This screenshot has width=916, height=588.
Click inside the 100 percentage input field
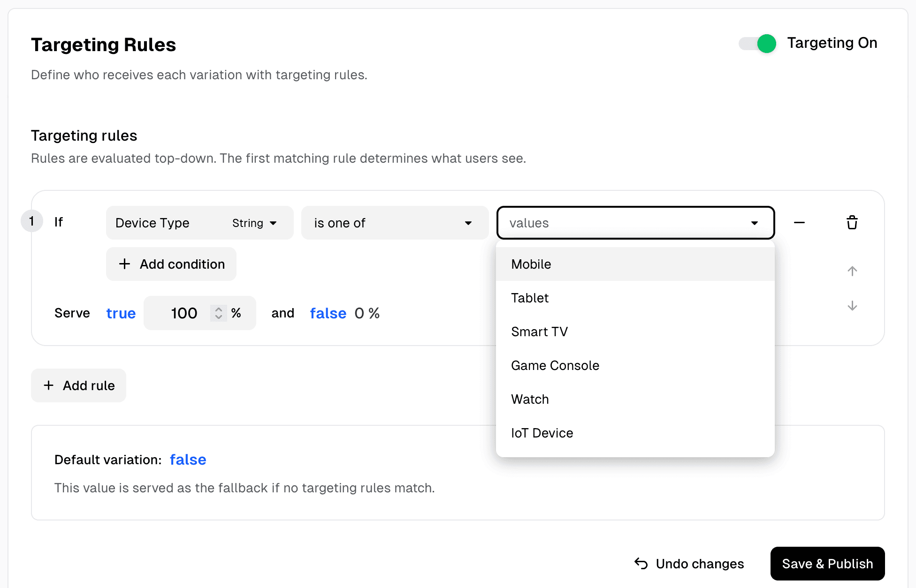[184, 313]
